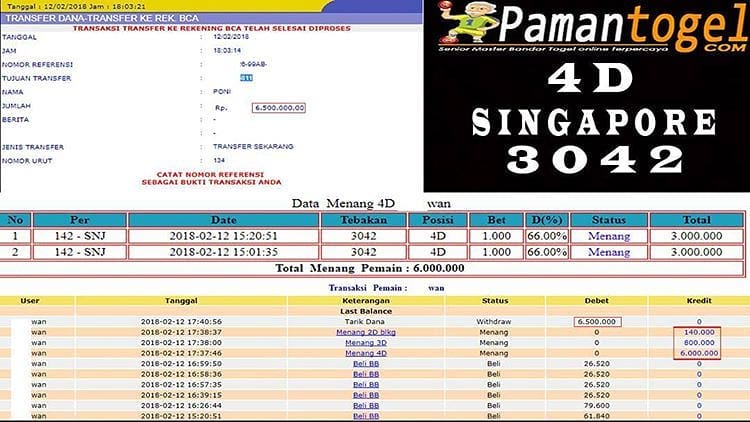
Task: Click the Last Balance row label
Action: pyautogui.click(x=366, y=311)
